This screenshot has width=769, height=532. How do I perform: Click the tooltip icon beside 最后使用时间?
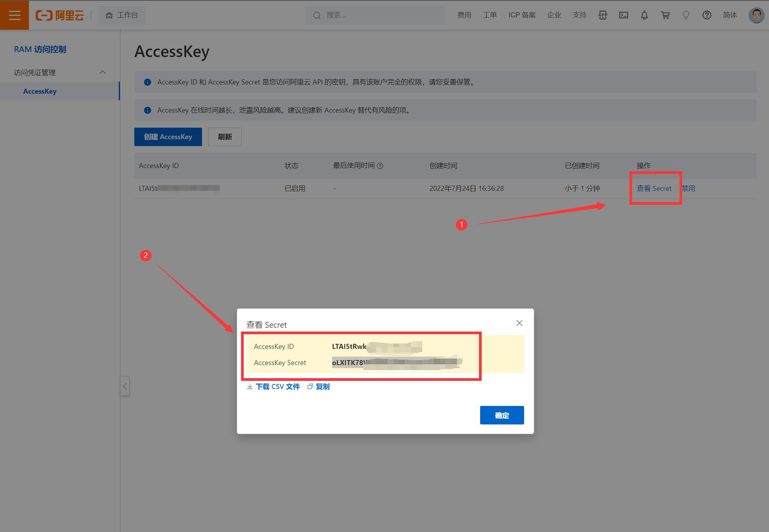click(380, 165)
